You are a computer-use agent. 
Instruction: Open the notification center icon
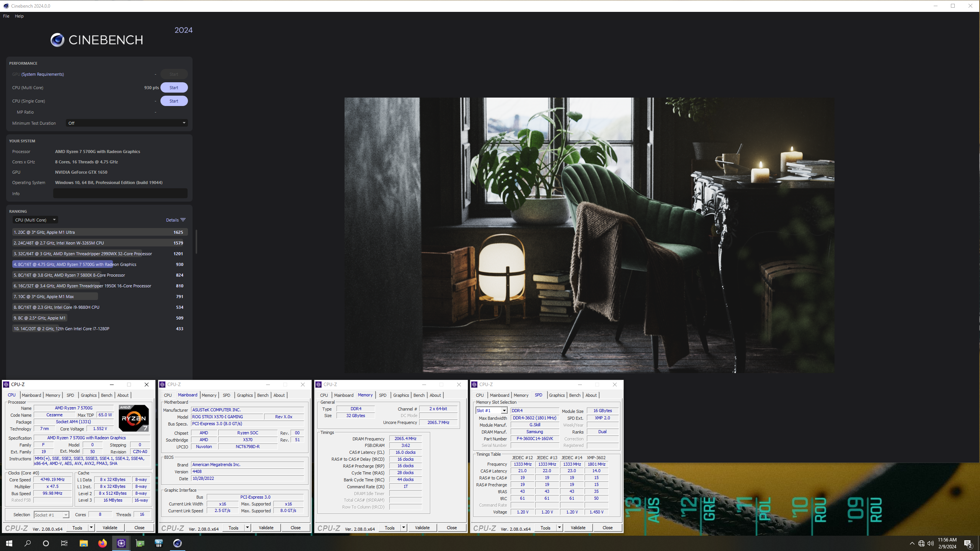click(x=968, y=543)
